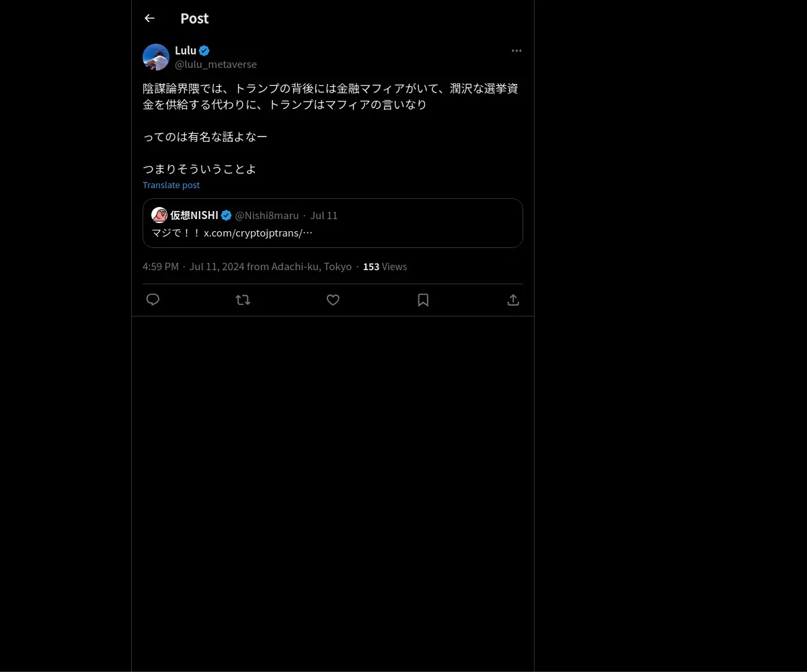
Task: Open the @Nishi8maru handle in quote
Action: point(267,215)
